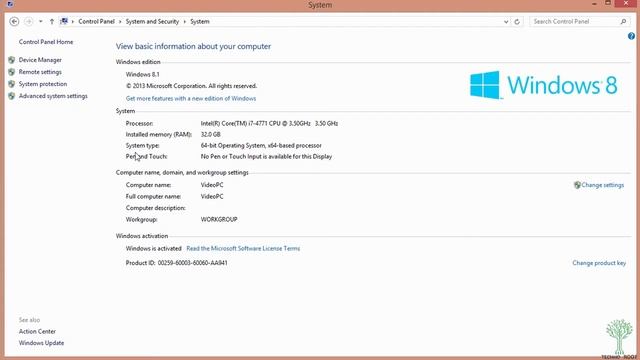Screen dimensions: 640x360
Task: Click the 'WORKGROUP' value
Action: 219,219
